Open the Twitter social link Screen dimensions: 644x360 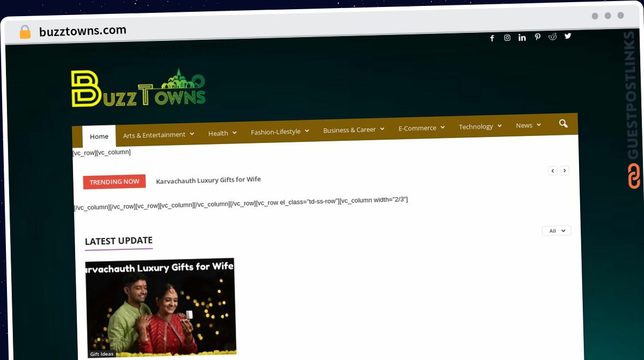(568, 36)
